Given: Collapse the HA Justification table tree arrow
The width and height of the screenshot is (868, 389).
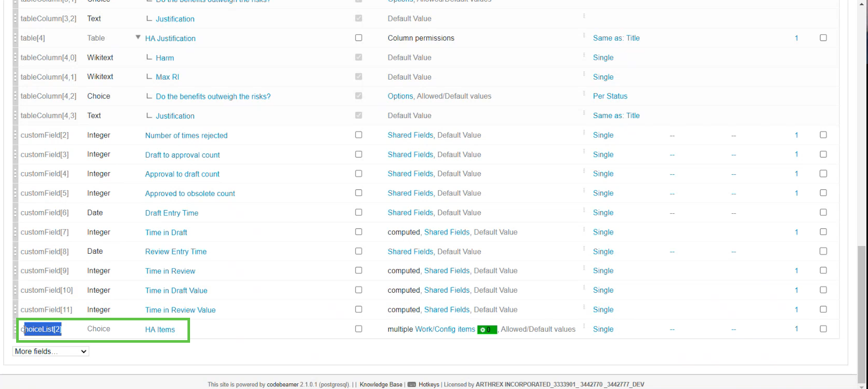Looking at the screenshot, I should pyautogui.click(x=138, y=37).
